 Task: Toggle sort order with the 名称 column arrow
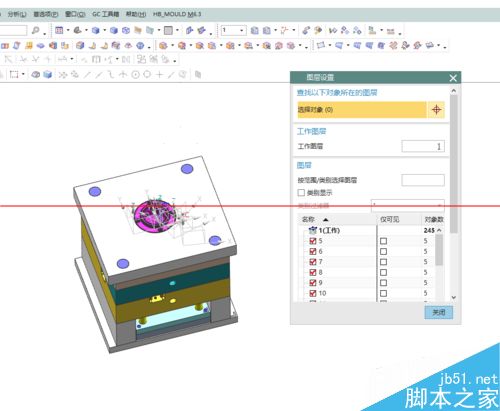coord(326,220)
